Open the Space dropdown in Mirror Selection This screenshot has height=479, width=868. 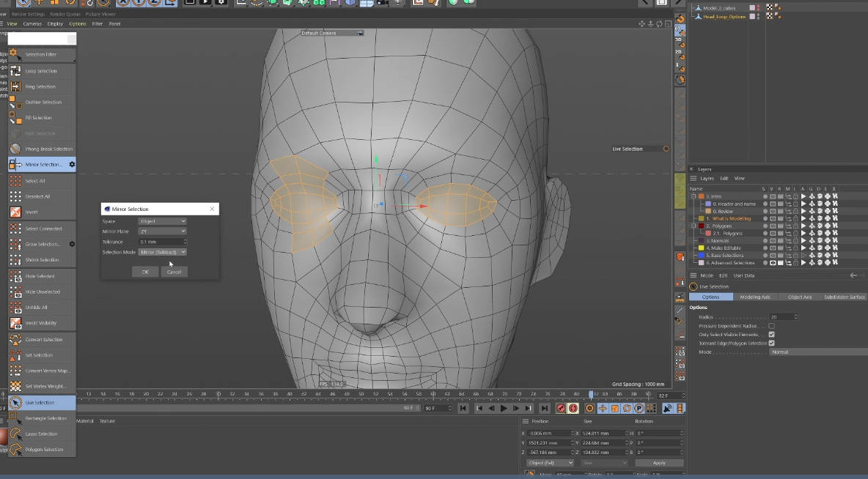coord(162,221)
